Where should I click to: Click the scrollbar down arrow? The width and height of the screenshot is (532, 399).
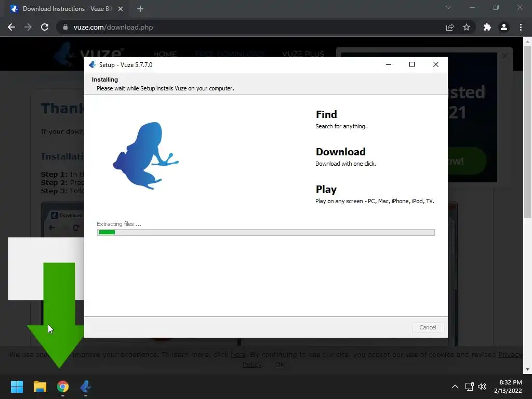click(527, 369)
